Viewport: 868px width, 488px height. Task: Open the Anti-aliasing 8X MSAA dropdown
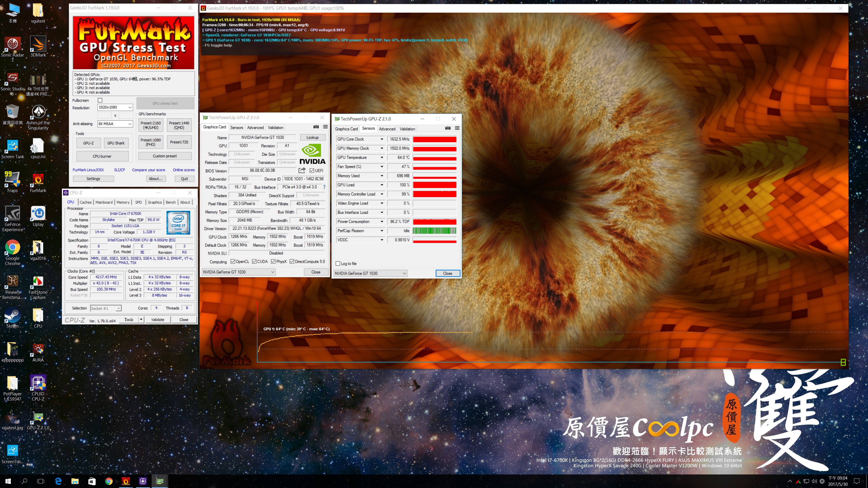point(115,124)
